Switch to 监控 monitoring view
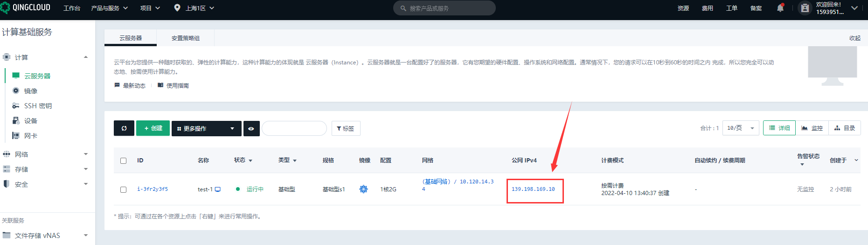The image size is (868, 245). pyautogui.click(x=812, y=128)
